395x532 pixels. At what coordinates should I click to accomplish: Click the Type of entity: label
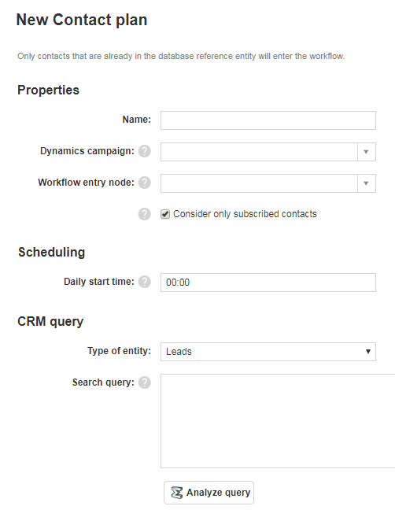tap(119, 351)
